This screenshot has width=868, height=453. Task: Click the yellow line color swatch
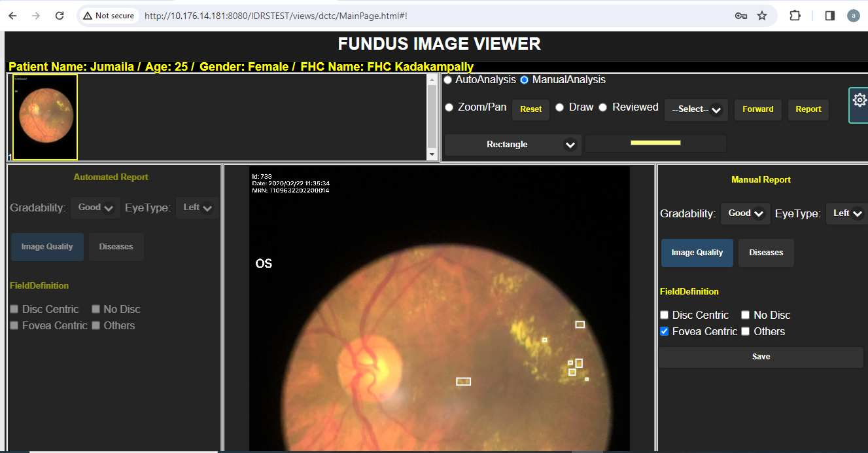tap(655, 143)
